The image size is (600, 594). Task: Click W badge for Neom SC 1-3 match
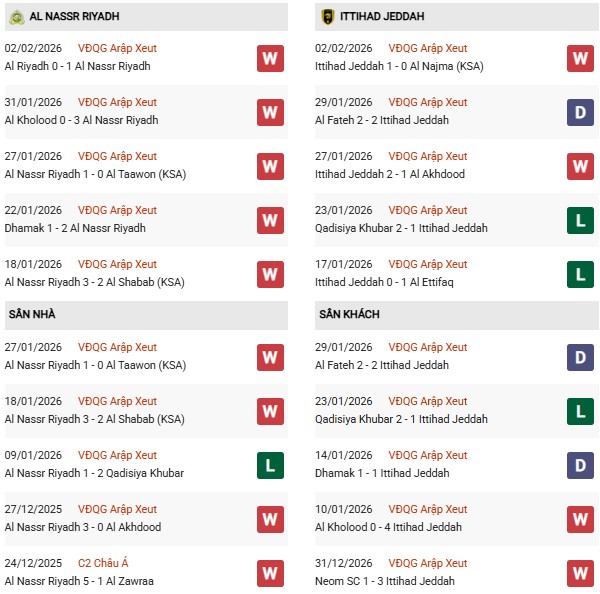pos(580,573)
